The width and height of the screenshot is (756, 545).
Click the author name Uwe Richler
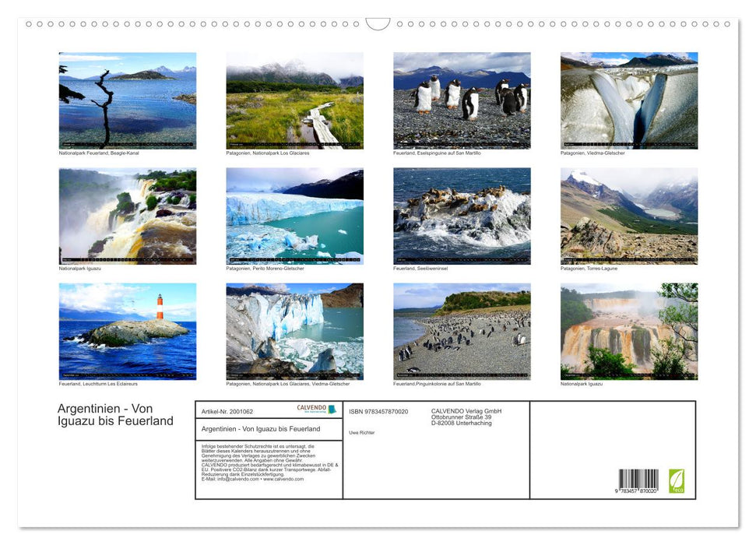(364, 432)
